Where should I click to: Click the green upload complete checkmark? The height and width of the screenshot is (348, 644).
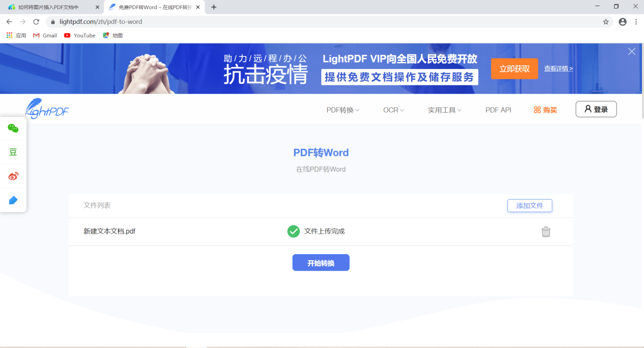pyautogui.click(x=293, y=231)
